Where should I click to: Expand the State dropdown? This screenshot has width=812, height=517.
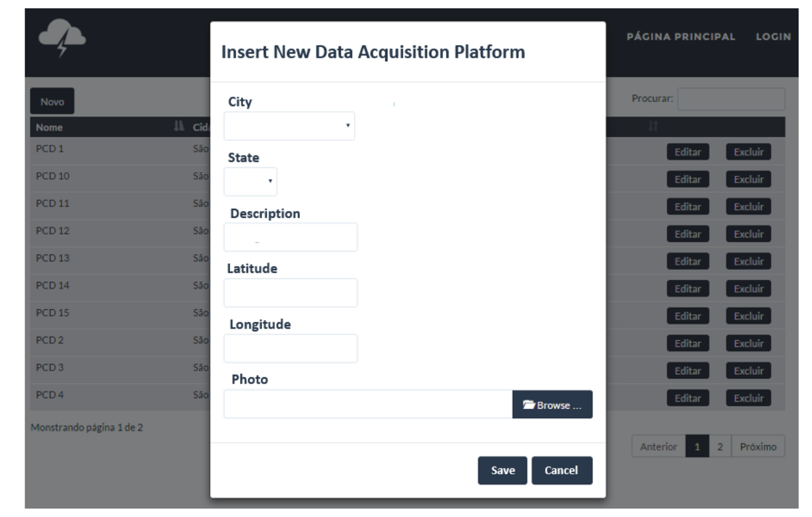[x=250, y=181]
